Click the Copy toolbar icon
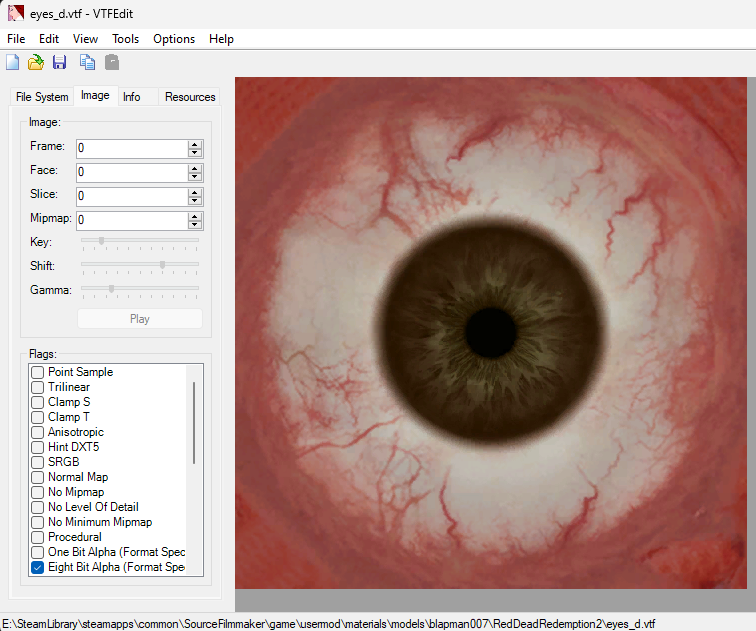This screenshot has width=756, height=631. click(87, 63)
